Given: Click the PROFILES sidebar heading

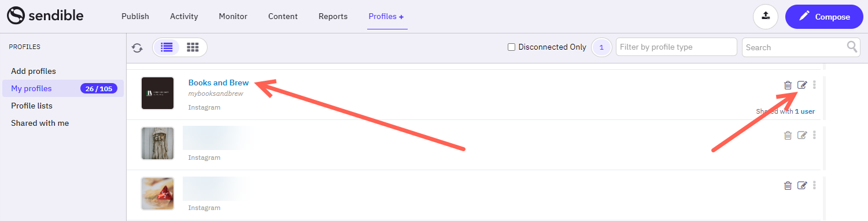Looking at the screenshot, I should 24,47.
